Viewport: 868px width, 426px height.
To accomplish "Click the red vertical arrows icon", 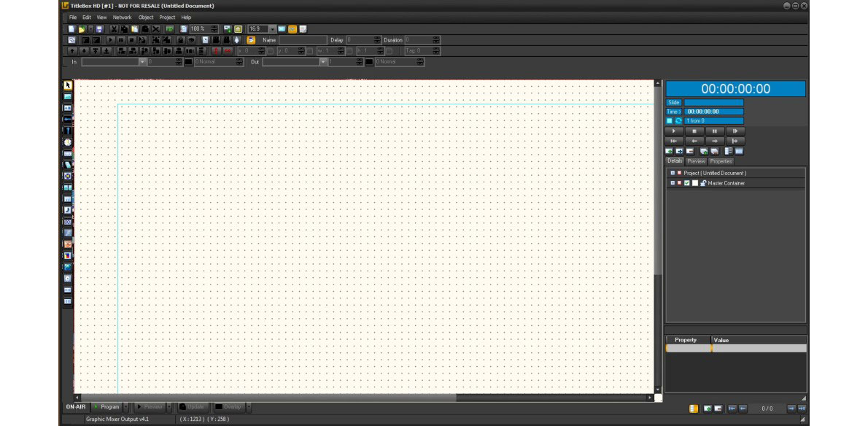I will [x=217, y=51].
